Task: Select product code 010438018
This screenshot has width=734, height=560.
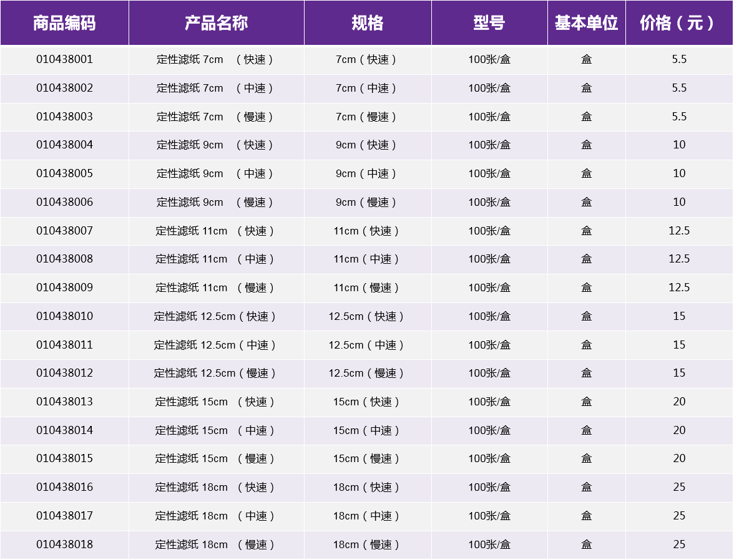Action: 65,544
